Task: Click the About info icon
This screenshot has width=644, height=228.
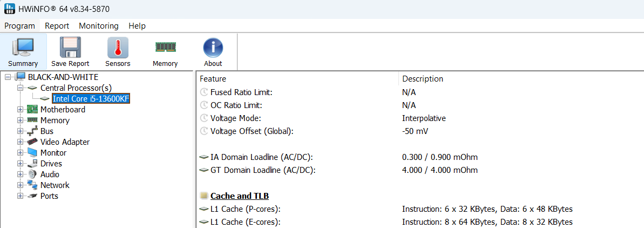Action: pyautogui.click(x=213, y=48)
